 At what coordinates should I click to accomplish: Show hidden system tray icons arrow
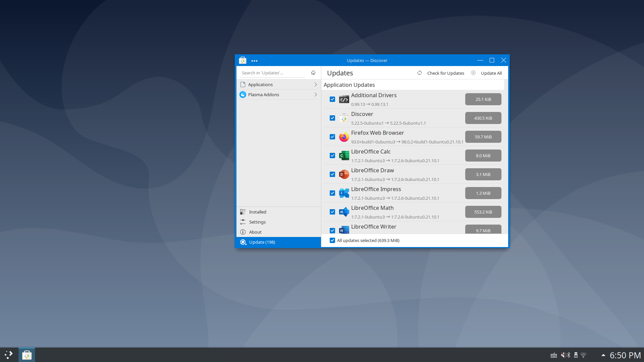(x=603, y=355)
